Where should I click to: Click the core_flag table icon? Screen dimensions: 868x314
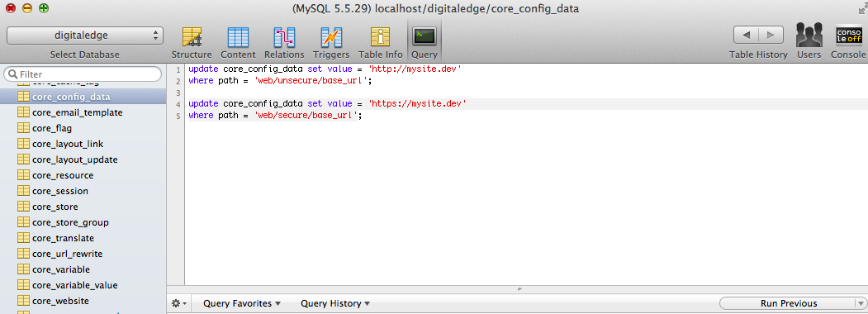pyautogui.click(x=23, y=128)
